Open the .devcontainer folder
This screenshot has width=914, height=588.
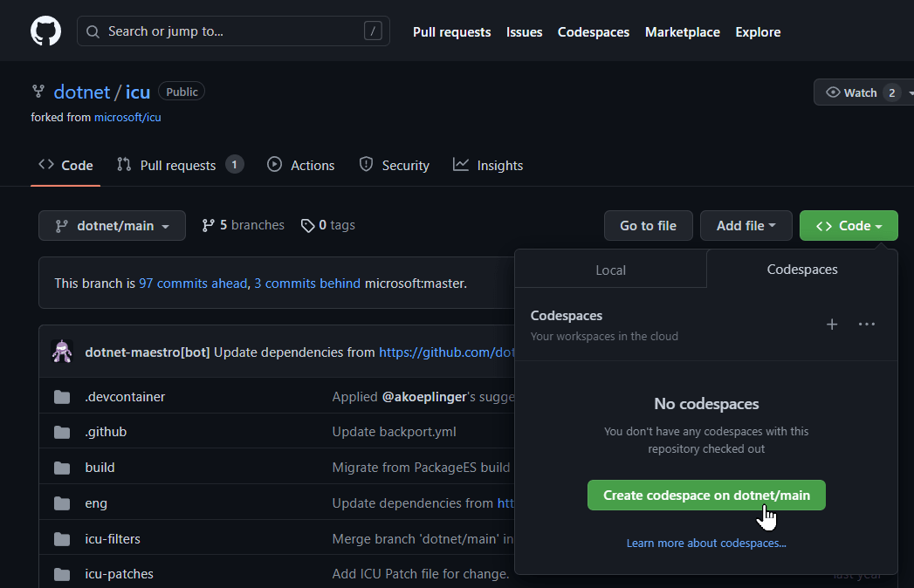(x=125, y=397)
